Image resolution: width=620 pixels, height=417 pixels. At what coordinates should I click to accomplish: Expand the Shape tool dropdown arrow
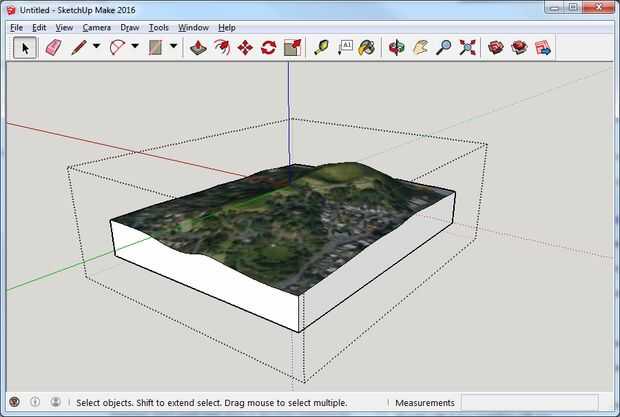pyautogui.click(x=173, y=46)
